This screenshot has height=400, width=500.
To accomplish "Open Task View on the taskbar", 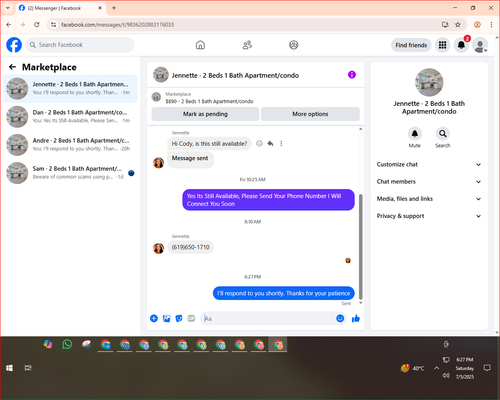I will pyautogui.click(x=28, y=368).
